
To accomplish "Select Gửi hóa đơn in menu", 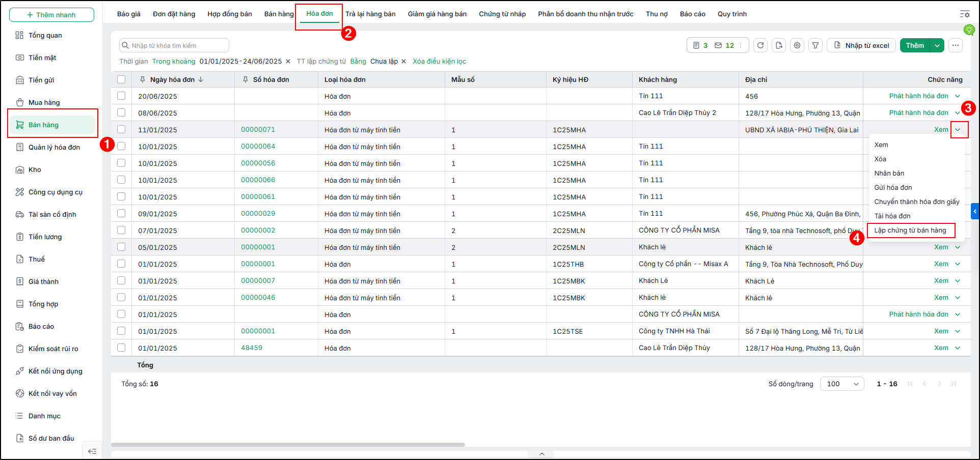I will pyautogui.click(x=893, y=187).
